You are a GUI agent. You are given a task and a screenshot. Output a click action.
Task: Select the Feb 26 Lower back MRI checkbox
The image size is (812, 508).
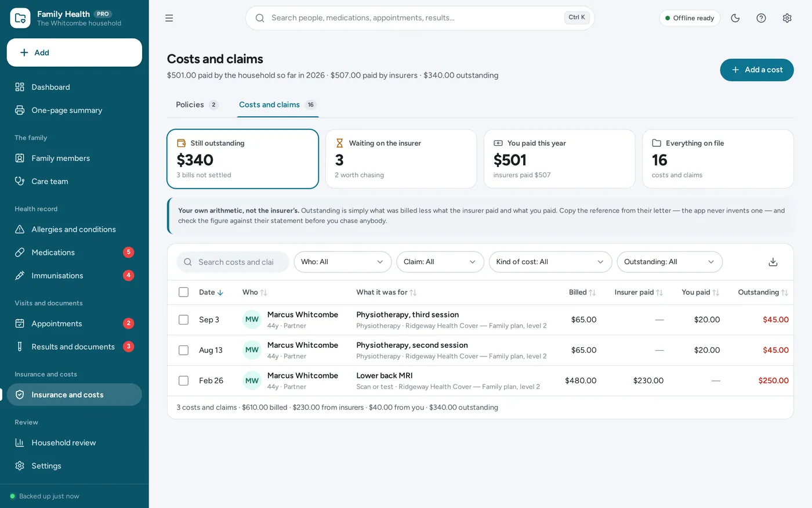click(x=184, y=381)
